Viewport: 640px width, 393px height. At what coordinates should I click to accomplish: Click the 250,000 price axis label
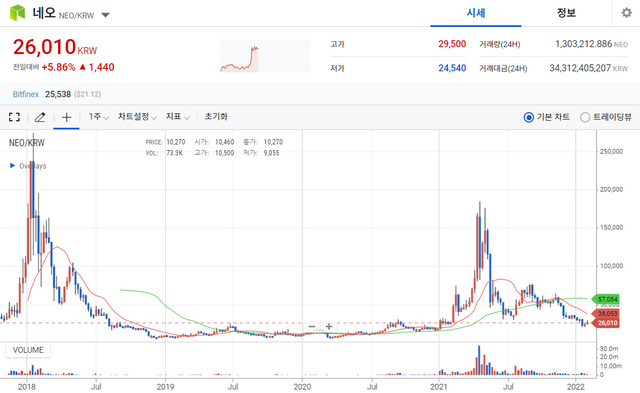[611, 151]
